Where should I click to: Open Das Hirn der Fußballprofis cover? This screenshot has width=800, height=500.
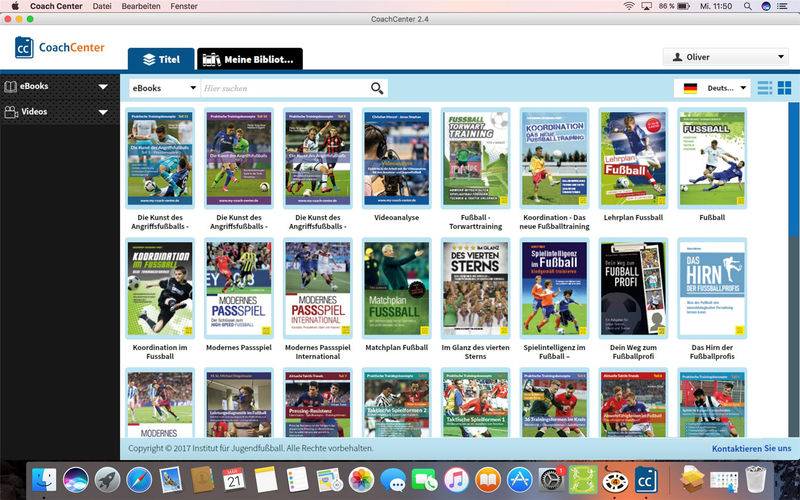click(712, 288)
